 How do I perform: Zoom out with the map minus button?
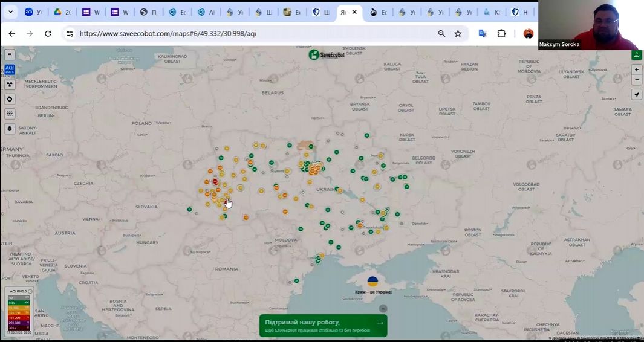(637, 80)
